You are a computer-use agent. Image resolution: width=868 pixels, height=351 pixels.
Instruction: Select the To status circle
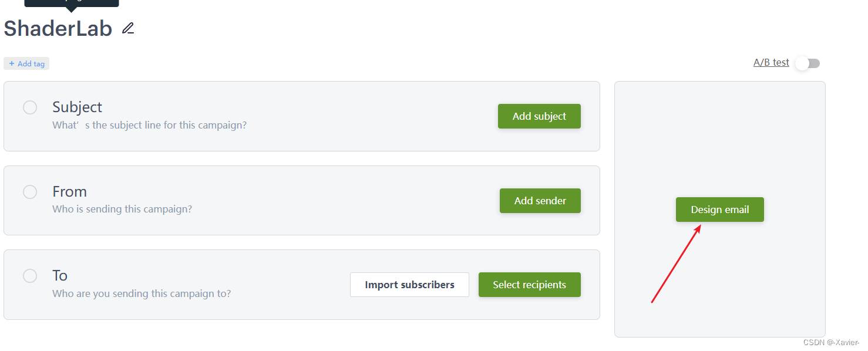[x=30, y=276]
